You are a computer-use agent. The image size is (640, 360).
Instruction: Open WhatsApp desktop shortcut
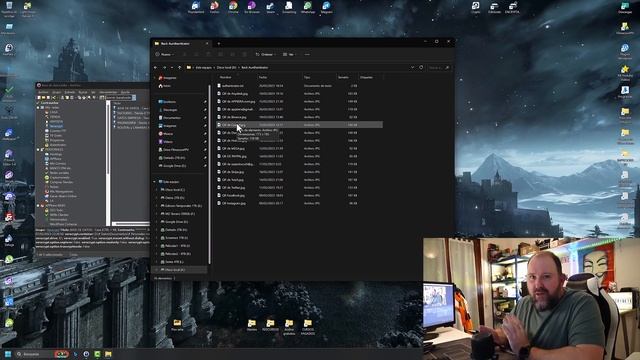(x=308, y=7)
